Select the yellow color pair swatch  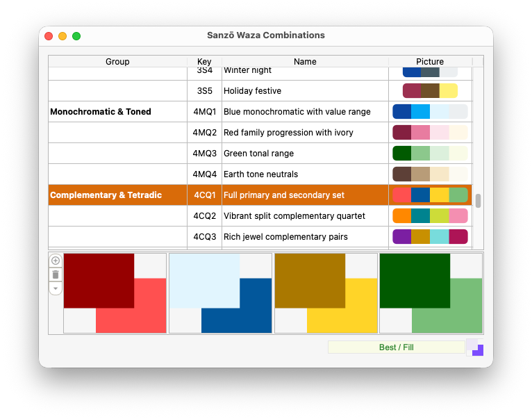pos(326,293)
